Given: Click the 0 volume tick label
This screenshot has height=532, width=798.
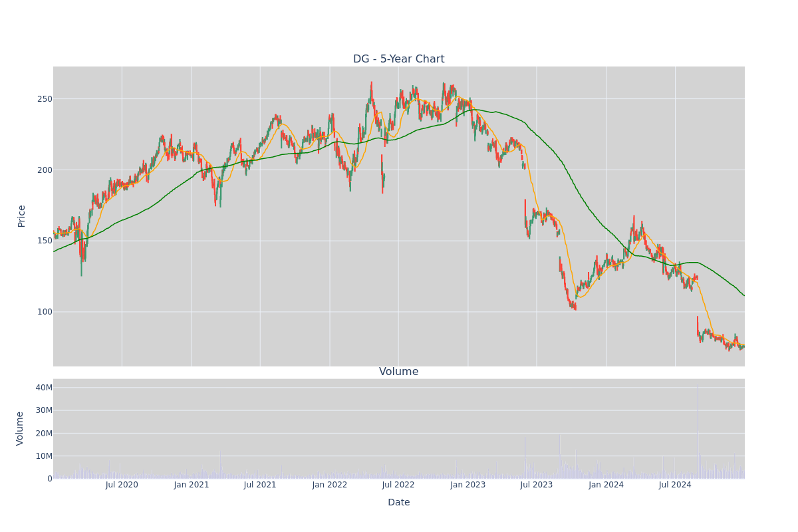Looking at the screenshot, I should click(x=49, y=479).
